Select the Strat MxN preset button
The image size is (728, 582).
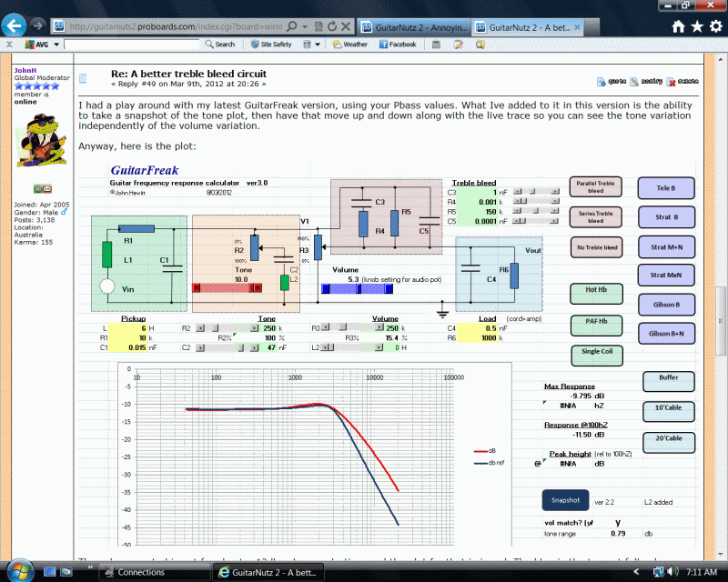click(x=666, y=276)
